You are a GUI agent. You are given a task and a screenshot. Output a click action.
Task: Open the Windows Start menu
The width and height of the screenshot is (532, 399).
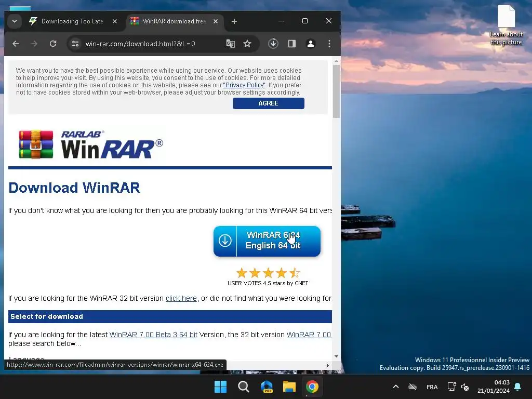pos(220,387)
